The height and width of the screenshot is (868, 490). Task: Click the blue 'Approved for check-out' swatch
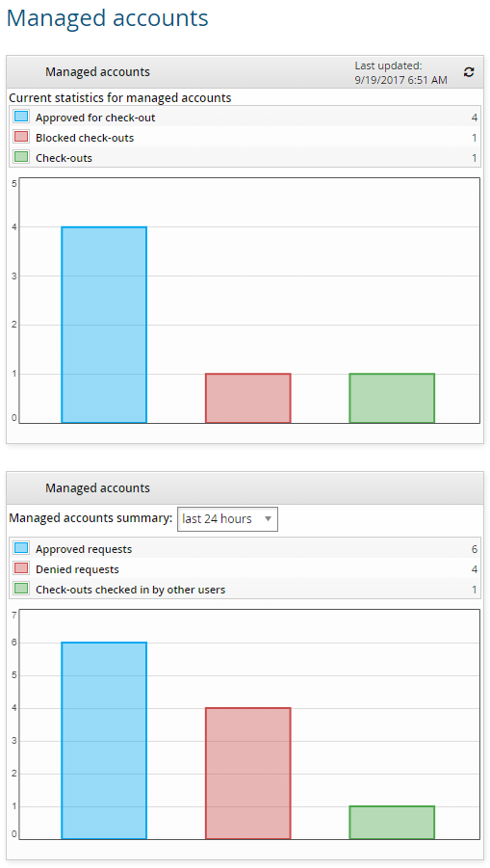point(21,117)
